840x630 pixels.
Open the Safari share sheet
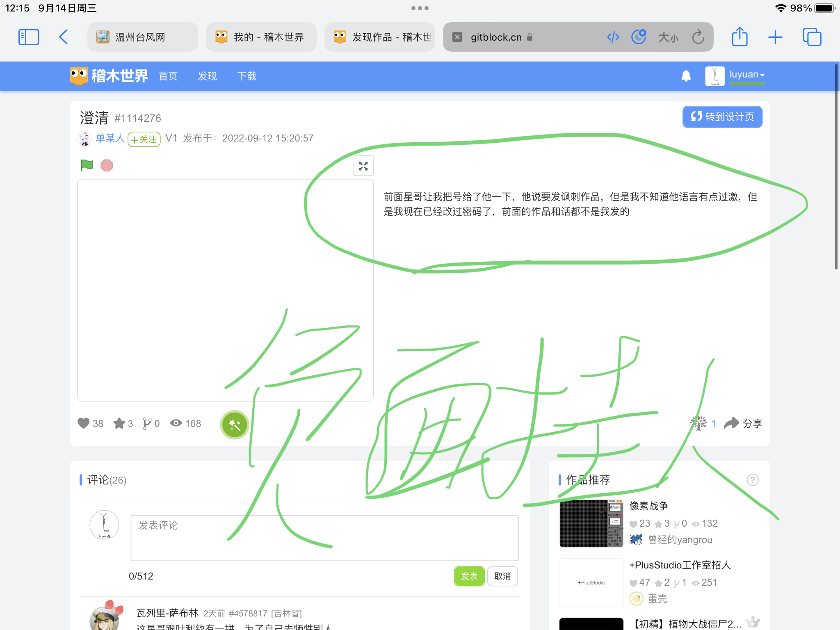point(740,36)
